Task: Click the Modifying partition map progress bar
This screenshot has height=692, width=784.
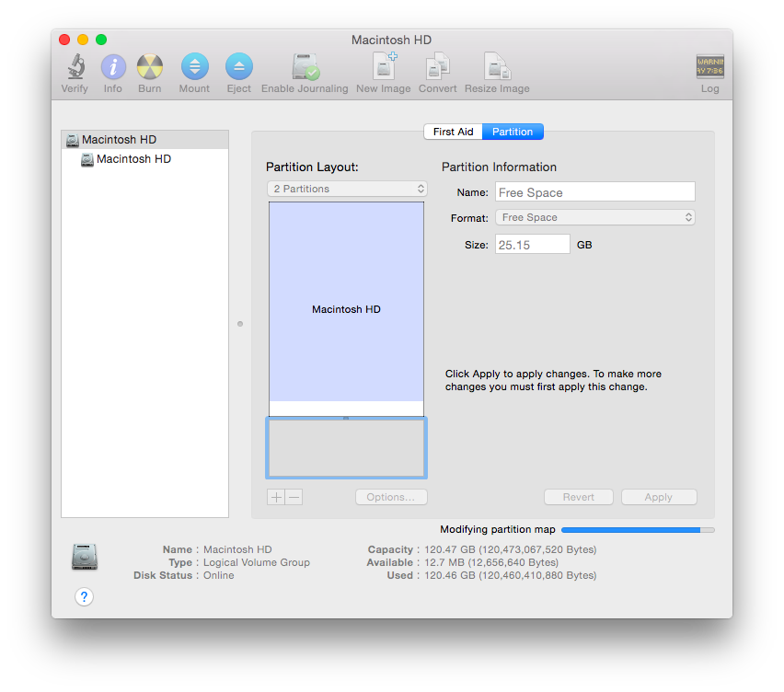Action: coord(638,530)
